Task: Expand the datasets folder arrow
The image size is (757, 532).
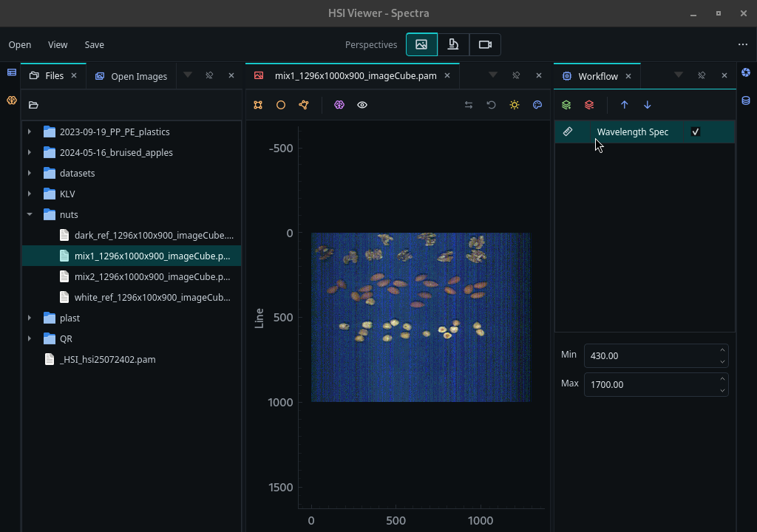Action: click(x=30, y=173)
